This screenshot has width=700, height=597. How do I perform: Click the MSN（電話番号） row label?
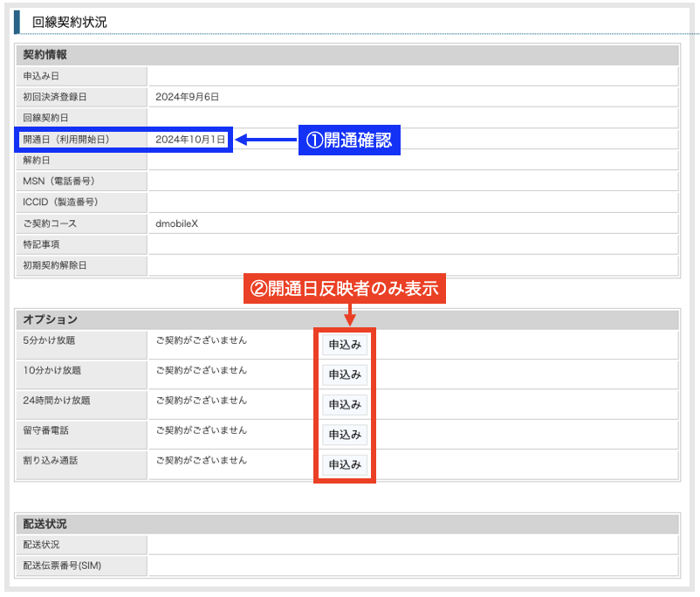pos(59,182)
